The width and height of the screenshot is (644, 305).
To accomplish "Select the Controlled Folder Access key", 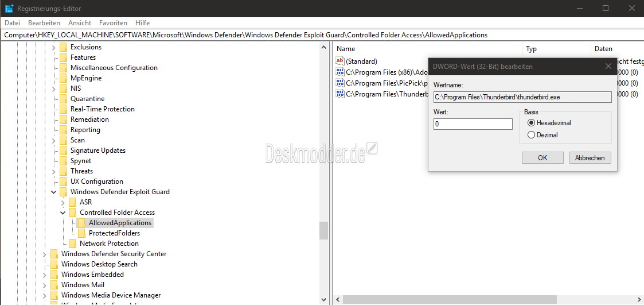I will [x=117, y=213].
